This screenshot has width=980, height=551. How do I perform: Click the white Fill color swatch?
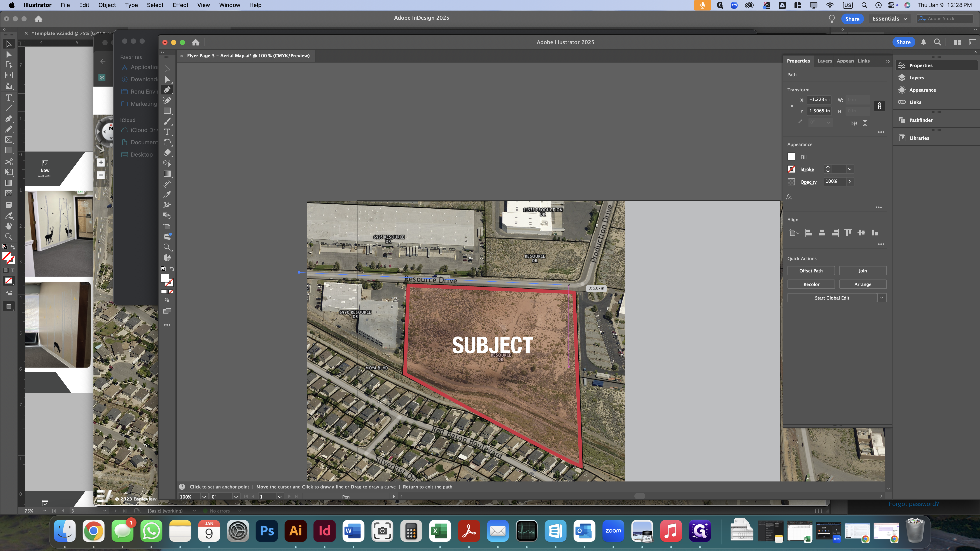coord(791,157)
